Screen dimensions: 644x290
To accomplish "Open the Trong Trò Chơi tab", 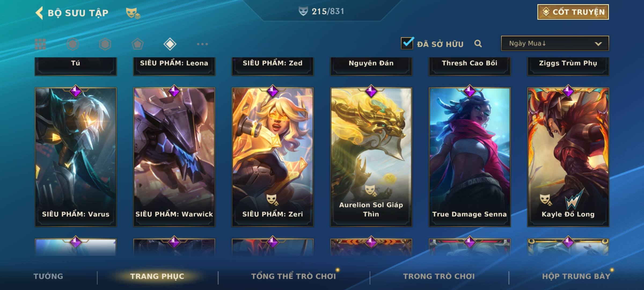I will tap(439, 276).
